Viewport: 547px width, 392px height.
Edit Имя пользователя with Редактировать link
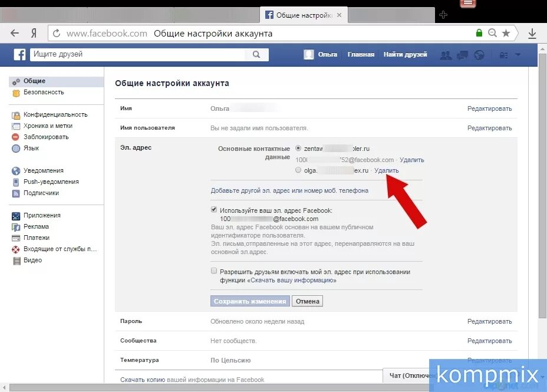[489, 128]
